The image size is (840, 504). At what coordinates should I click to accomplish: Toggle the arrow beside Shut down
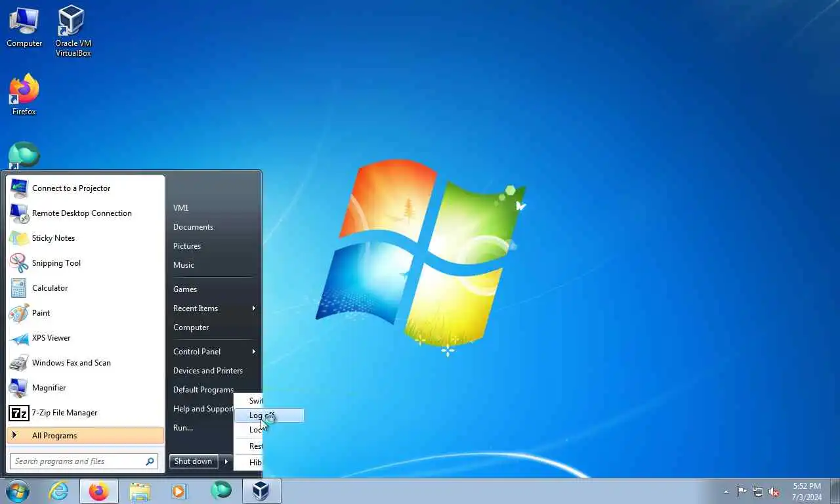226,461
